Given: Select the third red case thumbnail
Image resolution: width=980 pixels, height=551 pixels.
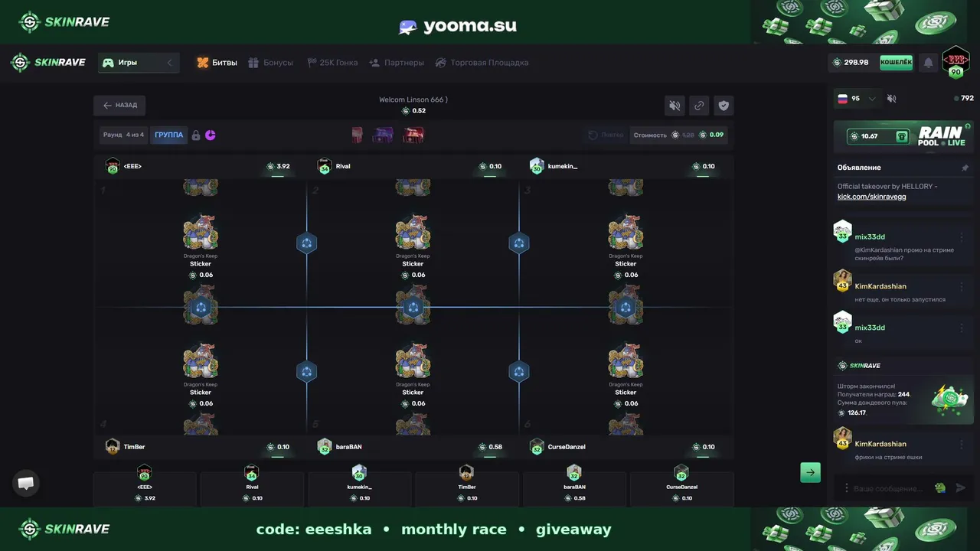Looking at the screenshot, I should 413,135.
